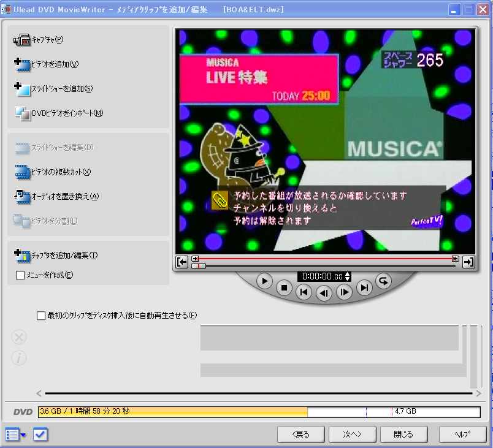493x448 pixels.
Task: Click the left arrow of media list scrollbar
Action: [x=39, y=393]
